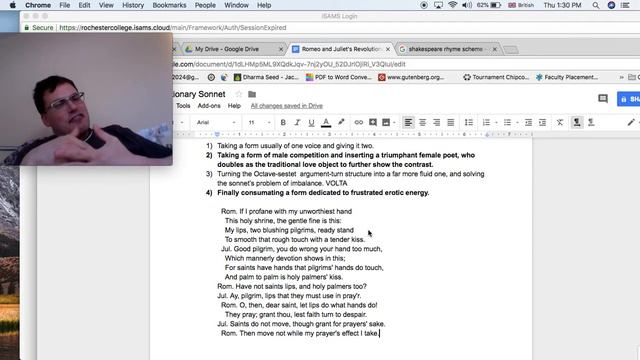Open the Dharma Seed bookmark

pos(266,77)
